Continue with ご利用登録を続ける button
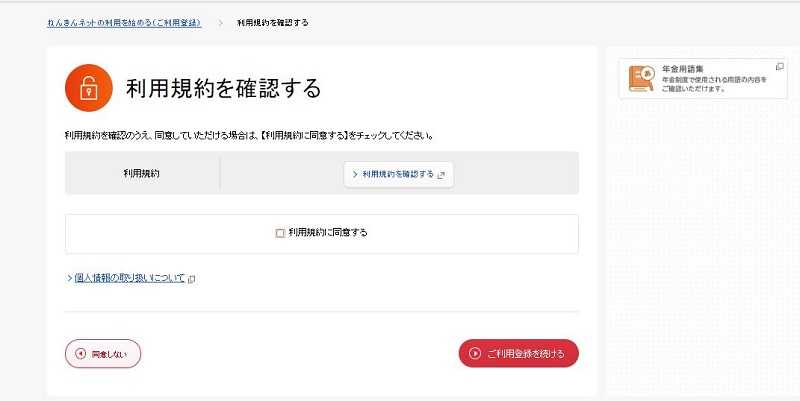800x401 pixels. click(x=518, y=353)
